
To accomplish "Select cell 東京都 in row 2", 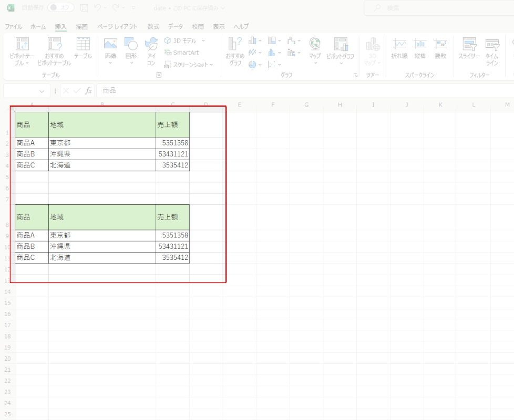I will [102, 143].
